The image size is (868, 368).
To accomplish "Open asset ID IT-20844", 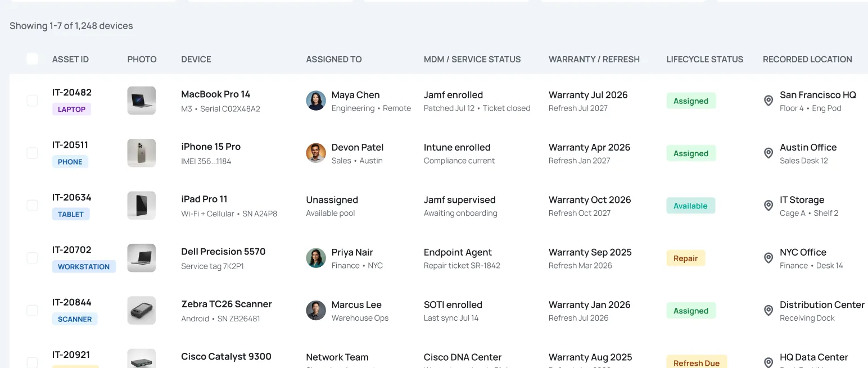I will point(72,302).
